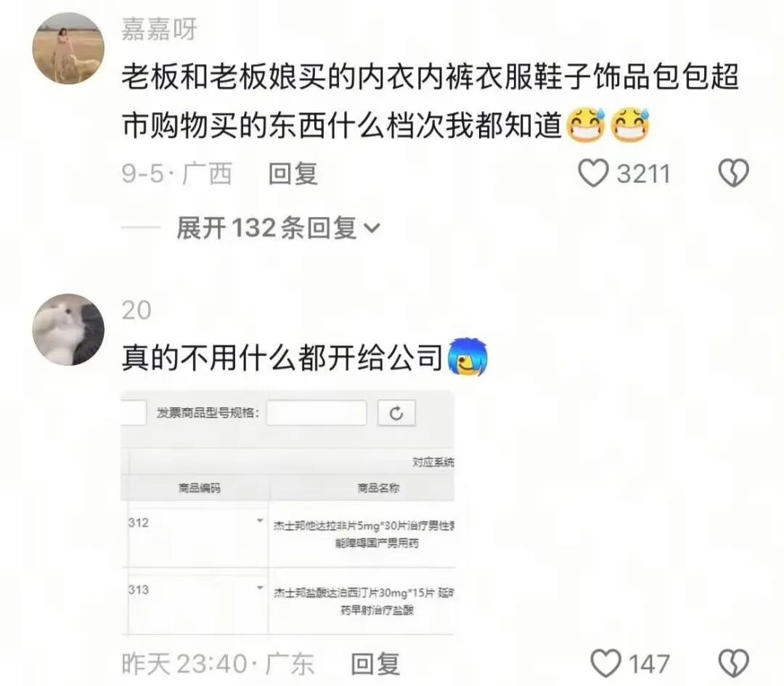This screenshot has height=686, width=784.
Task: Click the username 嘉嘉呀
Action: (x=160, y=29)
